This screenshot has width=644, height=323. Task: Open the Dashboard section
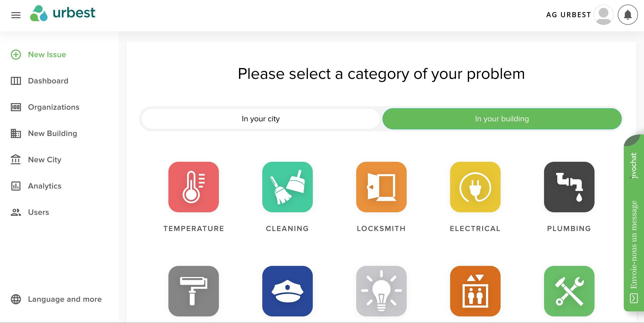tap(48, 80)
